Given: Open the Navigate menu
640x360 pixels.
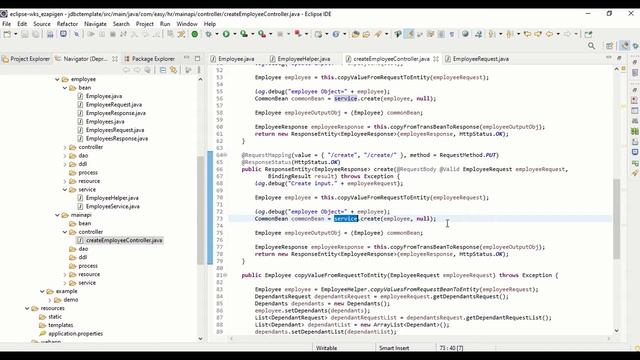Looking at the screenshot, I should tap(95, 24).
